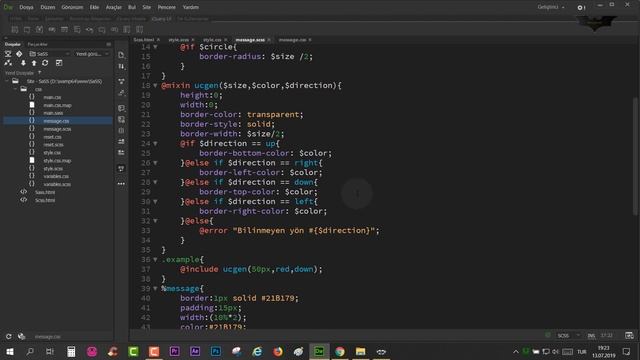
Task: Open SaSS site selector dropdown
Action: pyautogui.click(x=49, y=54)
